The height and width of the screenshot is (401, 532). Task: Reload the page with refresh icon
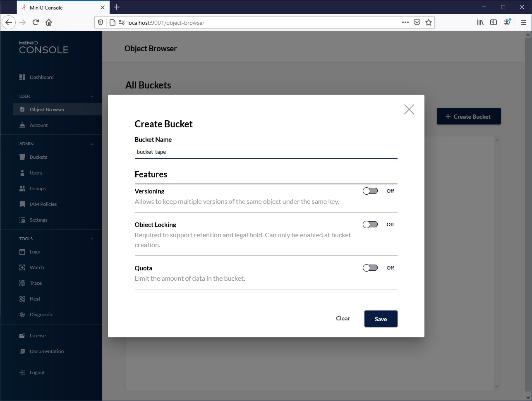coord(36,22)
